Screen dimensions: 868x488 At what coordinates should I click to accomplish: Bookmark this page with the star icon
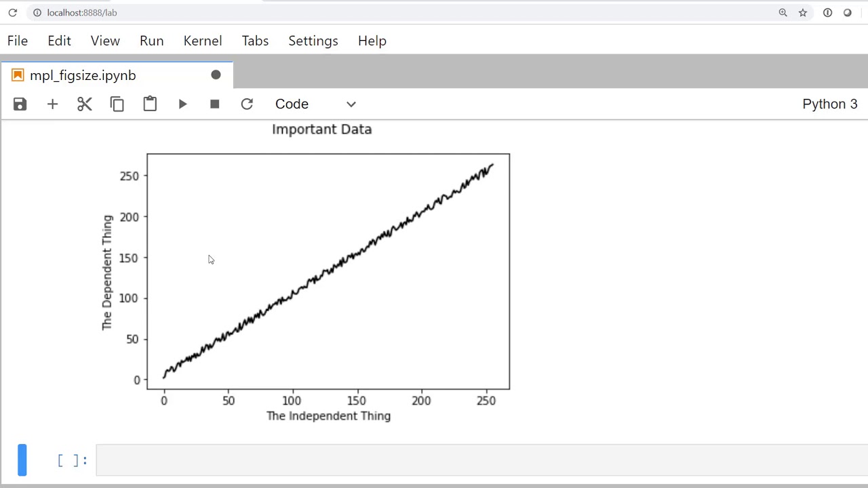click(x=803, y=12)
